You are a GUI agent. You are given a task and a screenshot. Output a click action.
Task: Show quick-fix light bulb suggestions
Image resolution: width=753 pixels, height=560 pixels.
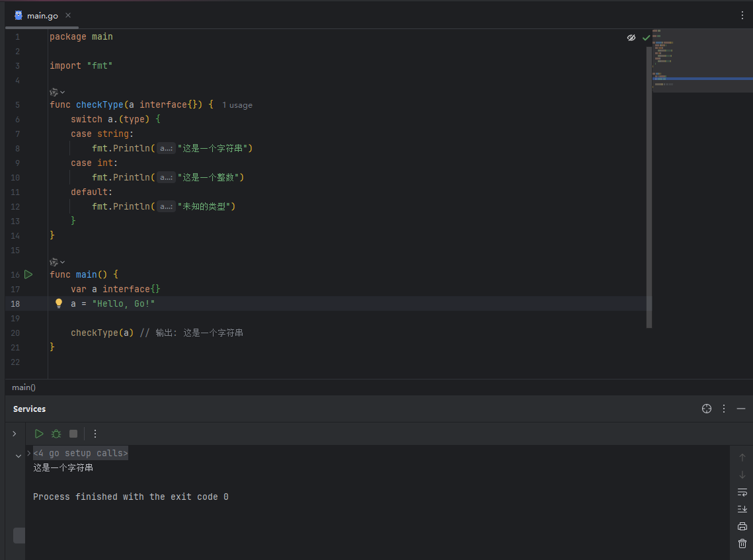coord(59,303)
